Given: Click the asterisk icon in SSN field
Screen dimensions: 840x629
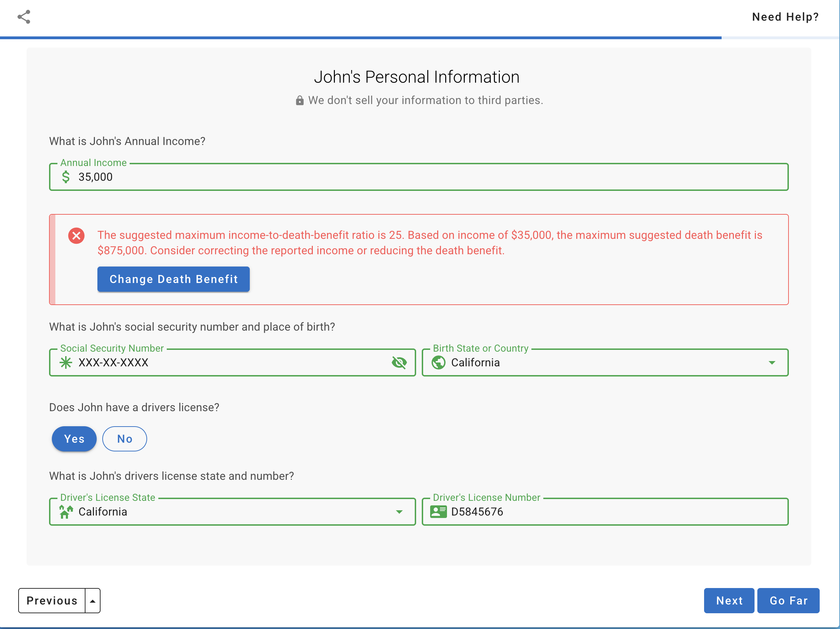Looking at the screenshot, I should click(66, 362).
